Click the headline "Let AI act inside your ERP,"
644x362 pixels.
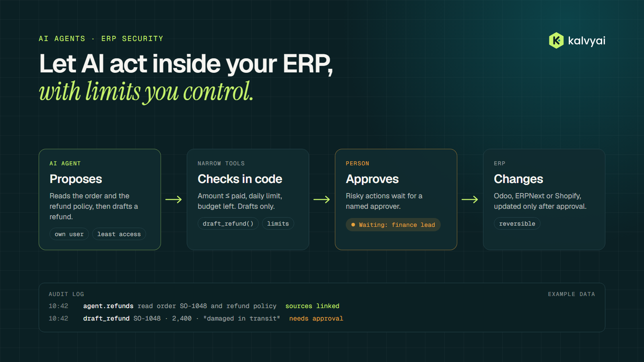point(186,64)
